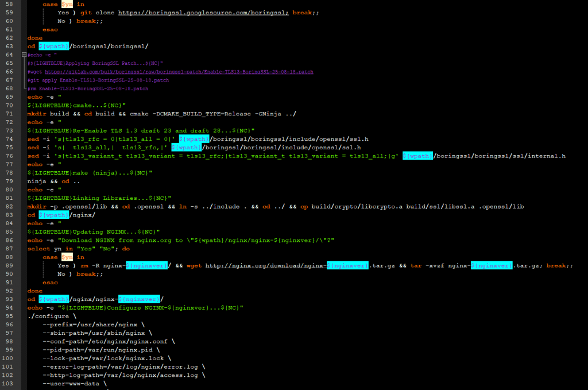Click highlighted ${nginxver} on line 93
Screen dimensions: 588x390
[x=139, y=299]
